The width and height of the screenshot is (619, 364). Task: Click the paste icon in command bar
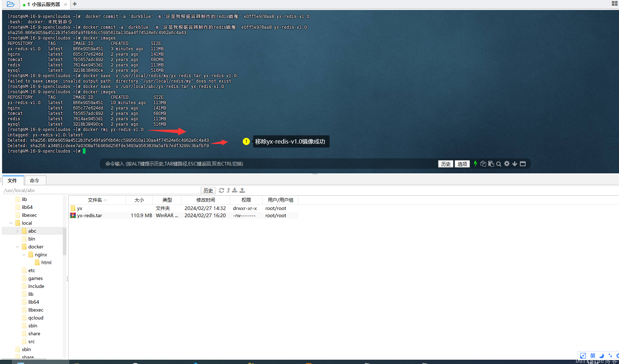pos(491,164)
